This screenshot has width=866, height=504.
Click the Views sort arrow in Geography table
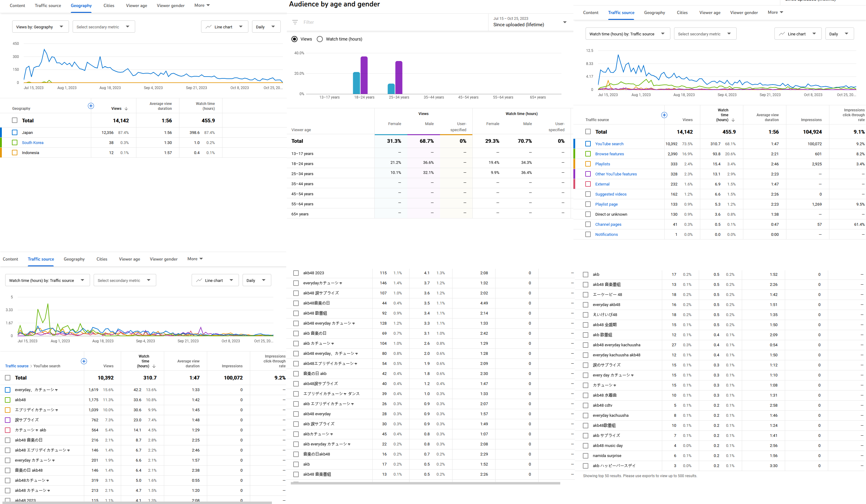(x=126, y=109)
